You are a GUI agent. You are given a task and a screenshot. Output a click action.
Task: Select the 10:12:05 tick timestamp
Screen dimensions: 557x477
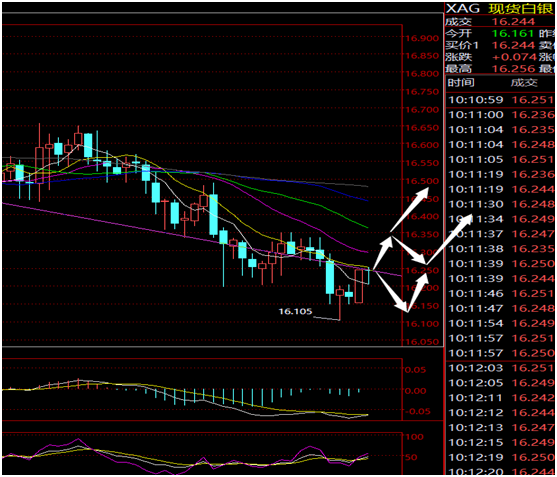(x=476, y=383)
